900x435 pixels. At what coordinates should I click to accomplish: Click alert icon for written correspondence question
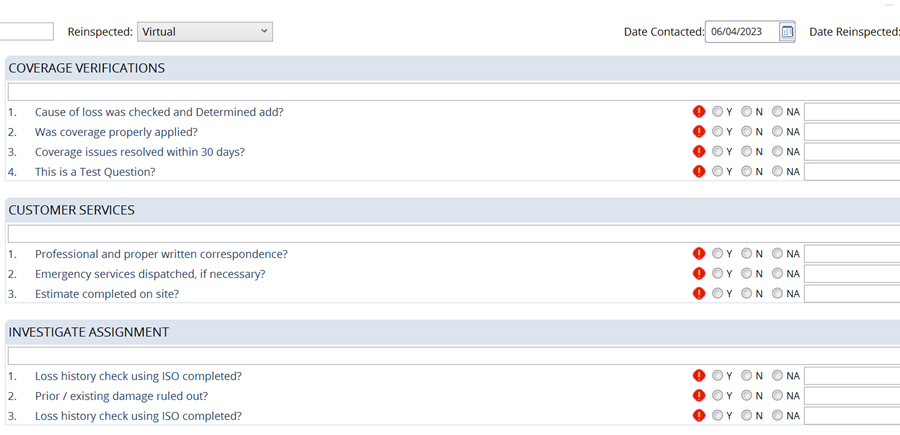tap(699, 254)
